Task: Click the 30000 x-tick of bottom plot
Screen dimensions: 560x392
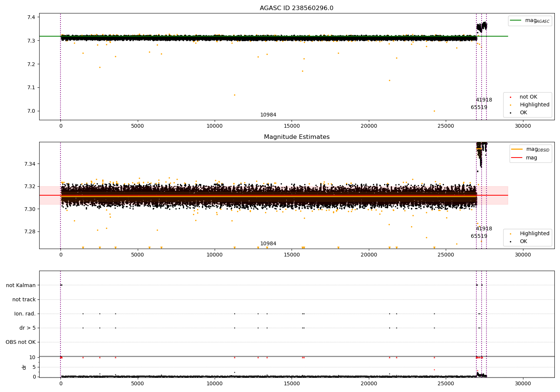Action: coord(523,383)
